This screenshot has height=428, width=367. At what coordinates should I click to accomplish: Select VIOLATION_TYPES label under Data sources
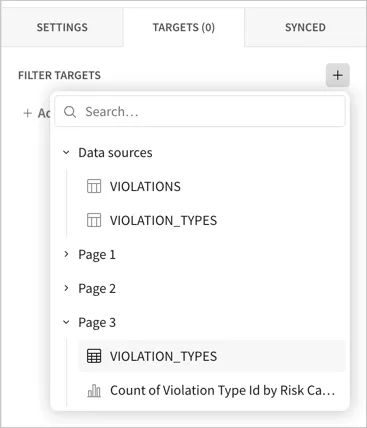click(x=163, y=221)
